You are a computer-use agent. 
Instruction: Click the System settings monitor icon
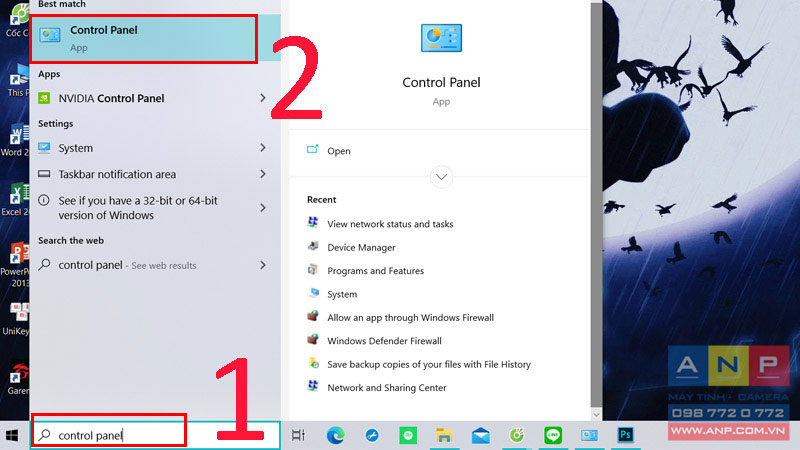coord(44,148)
